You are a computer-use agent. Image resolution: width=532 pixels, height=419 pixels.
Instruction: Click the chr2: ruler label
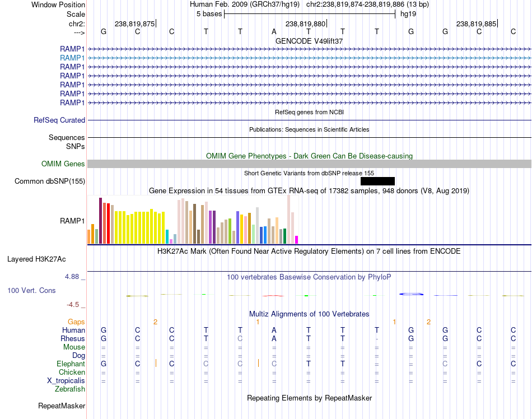coord(77,24)
